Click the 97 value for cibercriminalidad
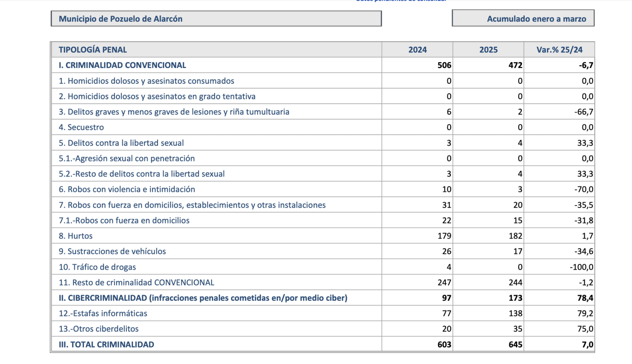The width and height of the screenshot is (632, 364). tap(447, 298)
